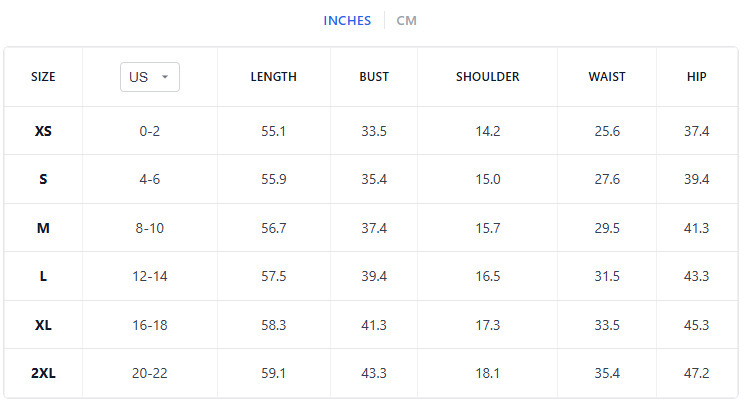Switch to the CM unit tab

(x=406, y=21)
